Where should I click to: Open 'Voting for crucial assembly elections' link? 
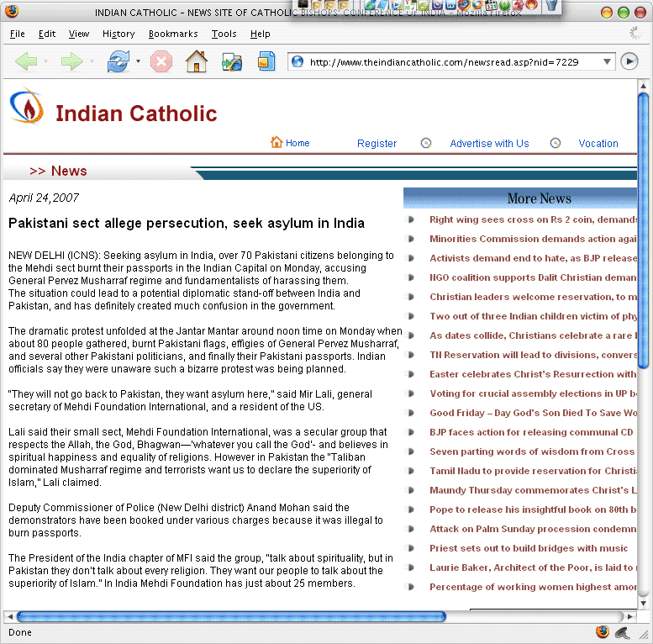[x=534, y=393]
